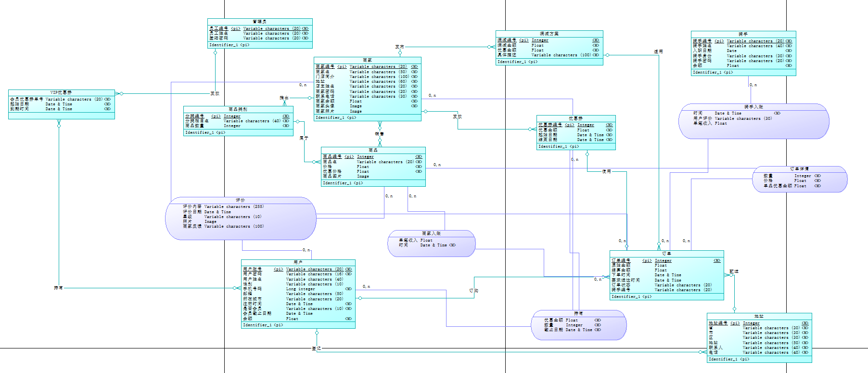This screenshot has width=868, height=373.
Task: Select the 评价 association shape
Action: coord(241,219)
